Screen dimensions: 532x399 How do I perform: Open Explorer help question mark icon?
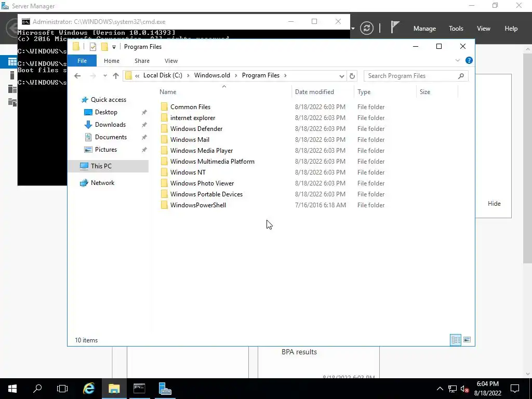(469, 60)
